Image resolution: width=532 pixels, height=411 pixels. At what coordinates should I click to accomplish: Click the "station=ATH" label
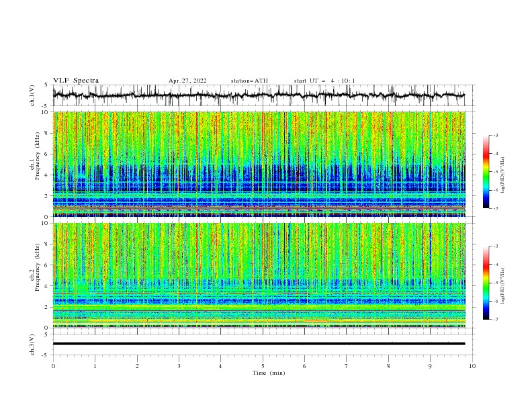[249, 81]
